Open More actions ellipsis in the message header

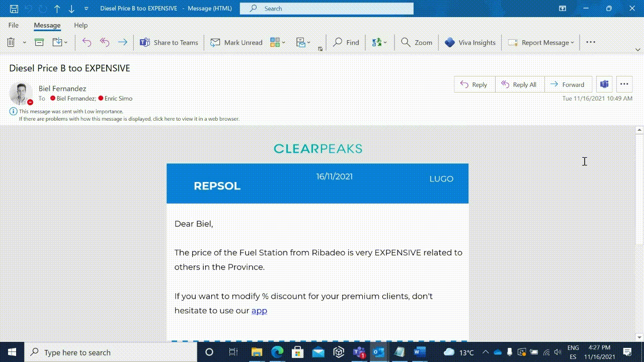624,84
